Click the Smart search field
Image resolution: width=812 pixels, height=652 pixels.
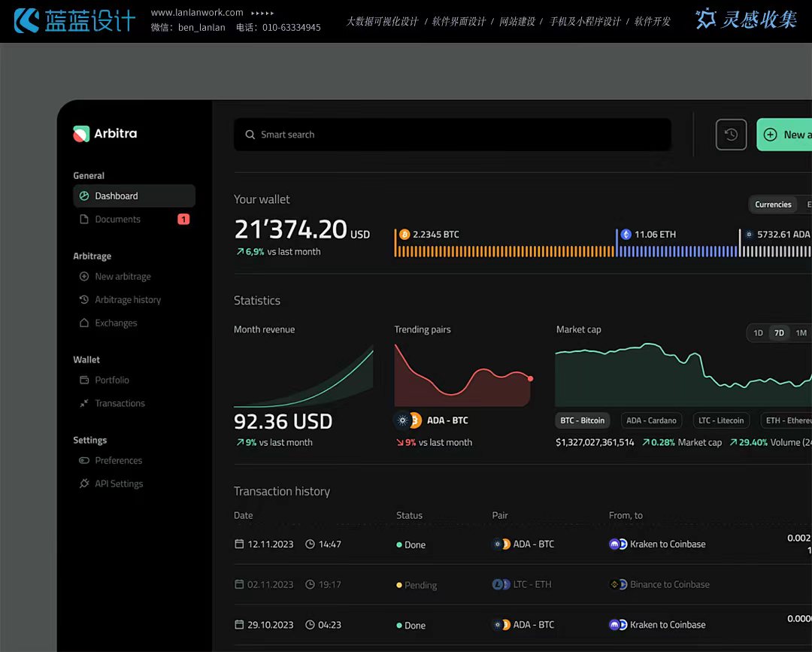[452, 135]
